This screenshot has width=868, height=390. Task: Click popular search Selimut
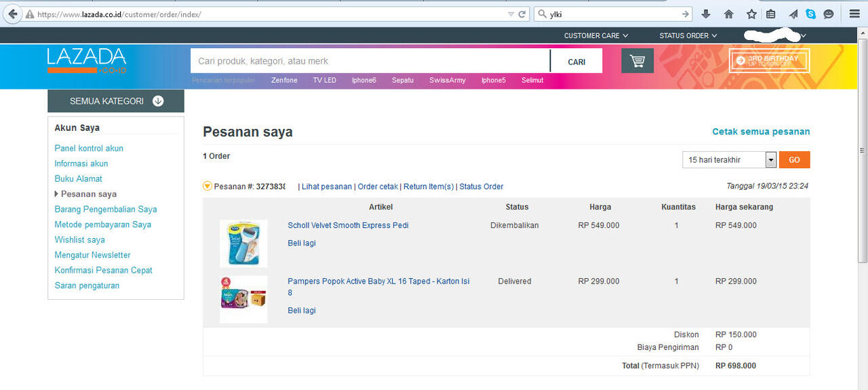coord(532,80)
